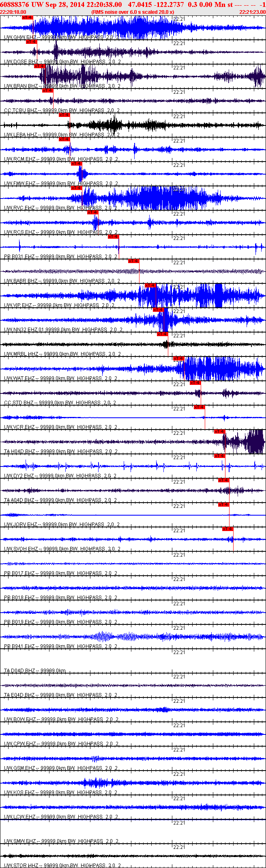Select the UW.SMW EHZ trace label
Viewport: 266px width, 868px height.
pyautogui.click(x=61, y=841)
